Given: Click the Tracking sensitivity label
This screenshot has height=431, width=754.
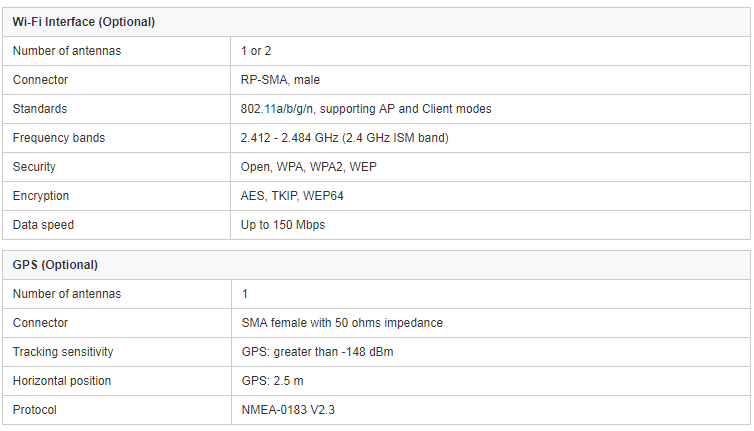Looking at the screenshot, I should 63,352.
